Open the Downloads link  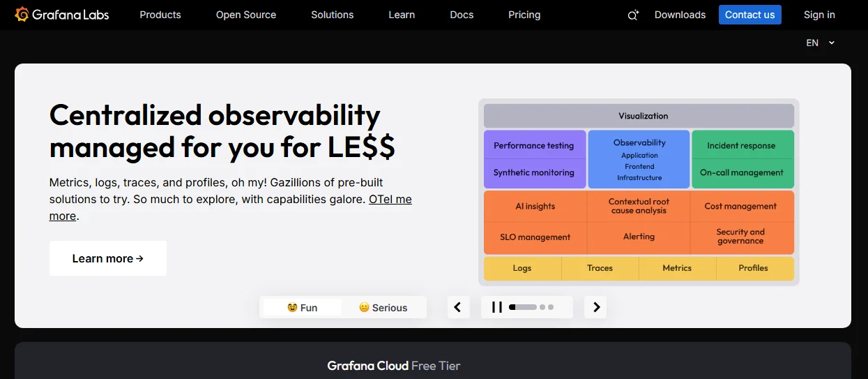[680, 15]
